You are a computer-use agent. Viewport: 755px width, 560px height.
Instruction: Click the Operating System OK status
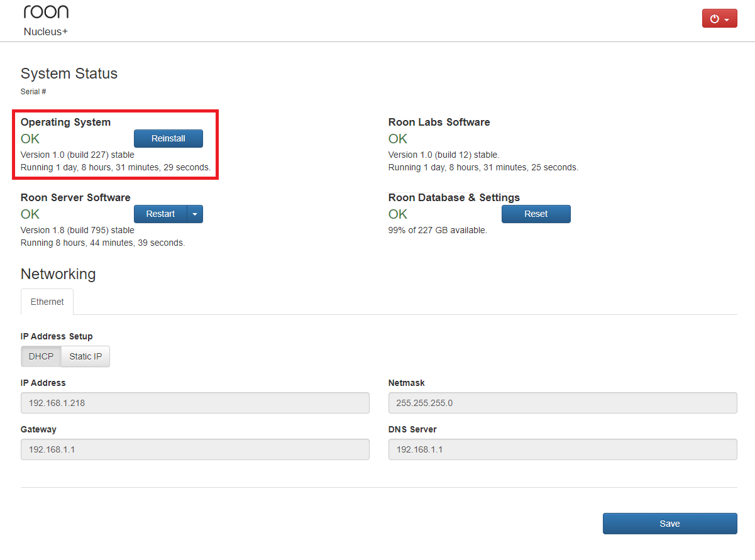coord(30,138)
